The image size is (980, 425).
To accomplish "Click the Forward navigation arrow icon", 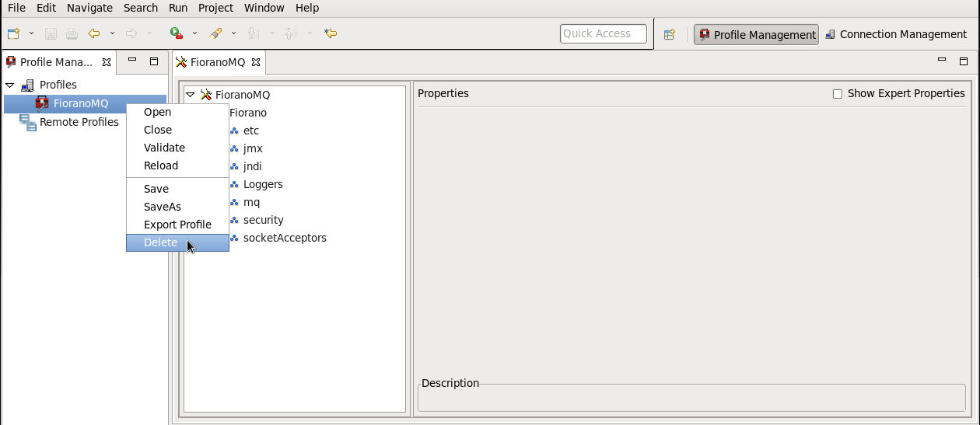I will click(131, 33).
